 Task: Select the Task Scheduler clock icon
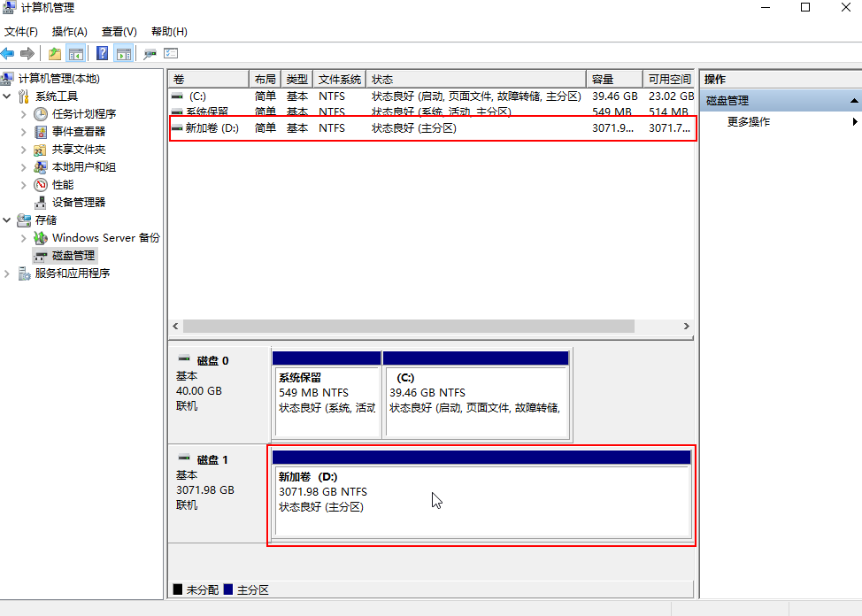point(40,114)
